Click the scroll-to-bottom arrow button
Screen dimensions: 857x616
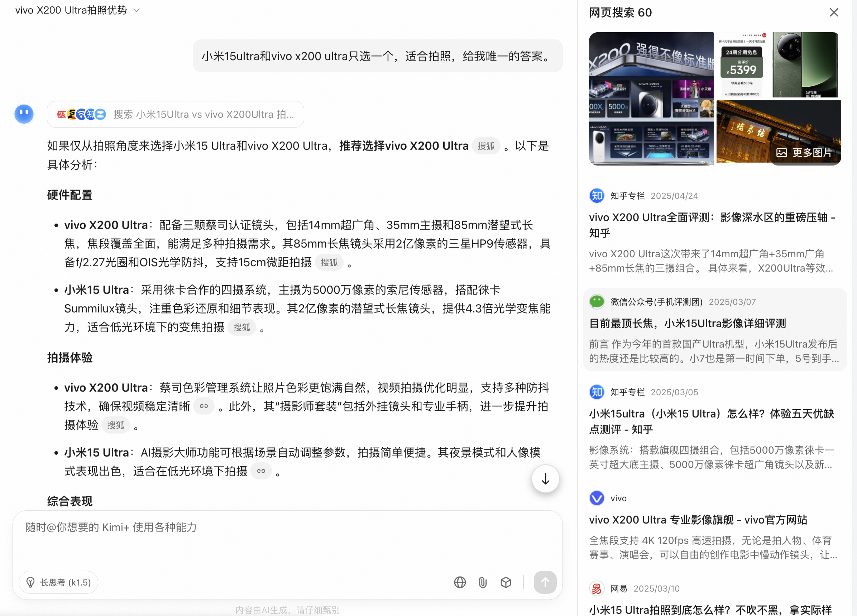point(545,479)
